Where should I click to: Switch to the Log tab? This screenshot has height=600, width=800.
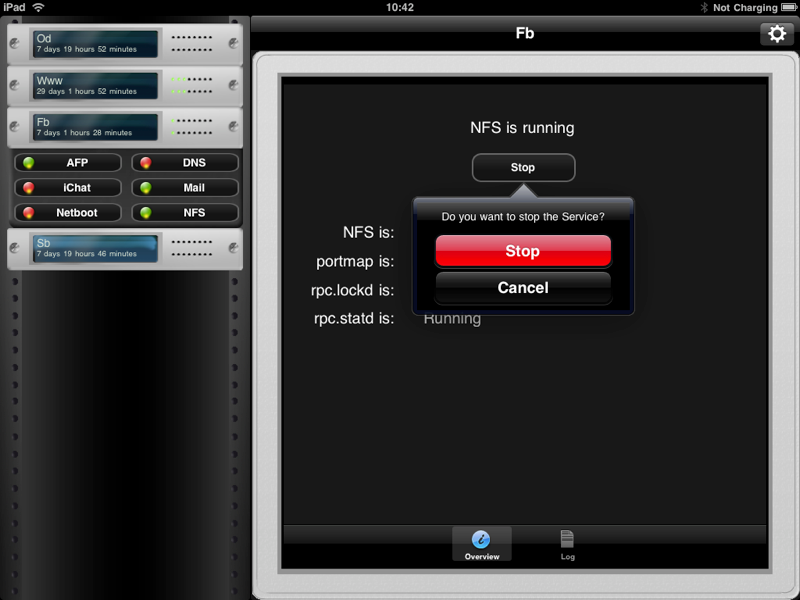click(567, 544)
